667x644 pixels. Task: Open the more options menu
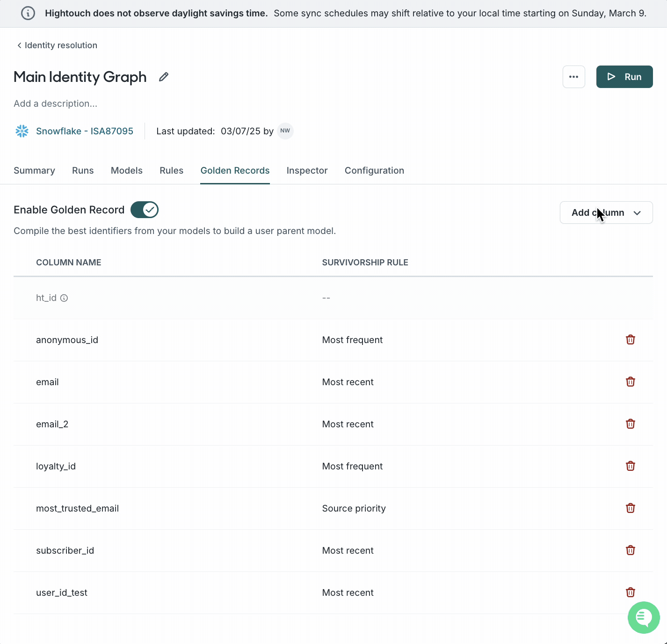point(573,77)
